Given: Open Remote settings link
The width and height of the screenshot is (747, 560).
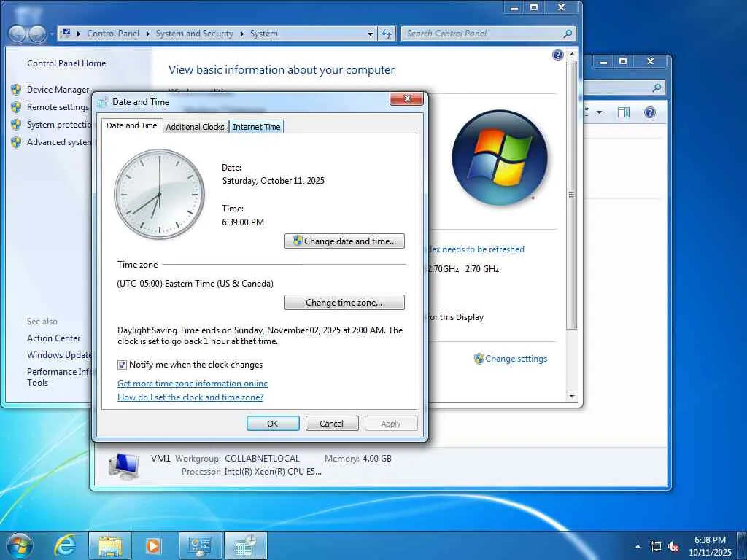Looking at the screenshot, I should pos(58,107).
